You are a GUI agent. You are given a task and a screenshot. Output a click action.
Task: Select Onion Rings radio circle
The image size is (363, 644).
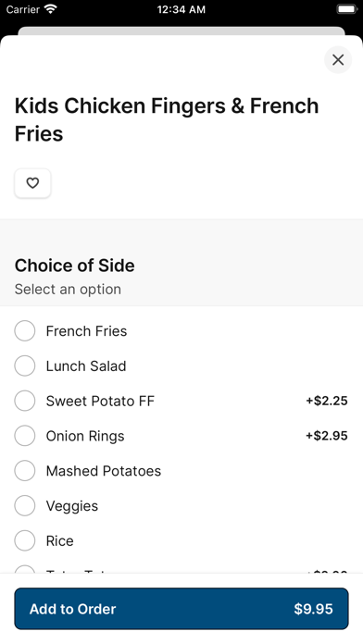pos(25,436)
